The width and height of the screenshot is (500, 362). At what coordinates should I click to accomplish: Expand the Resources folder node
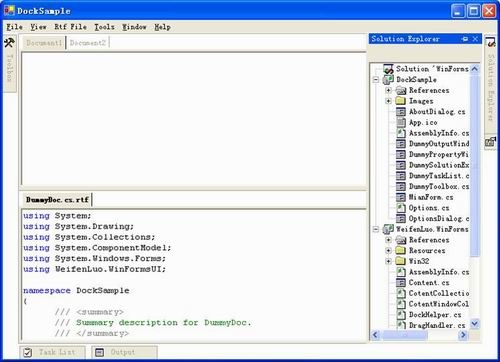(388, 250)
